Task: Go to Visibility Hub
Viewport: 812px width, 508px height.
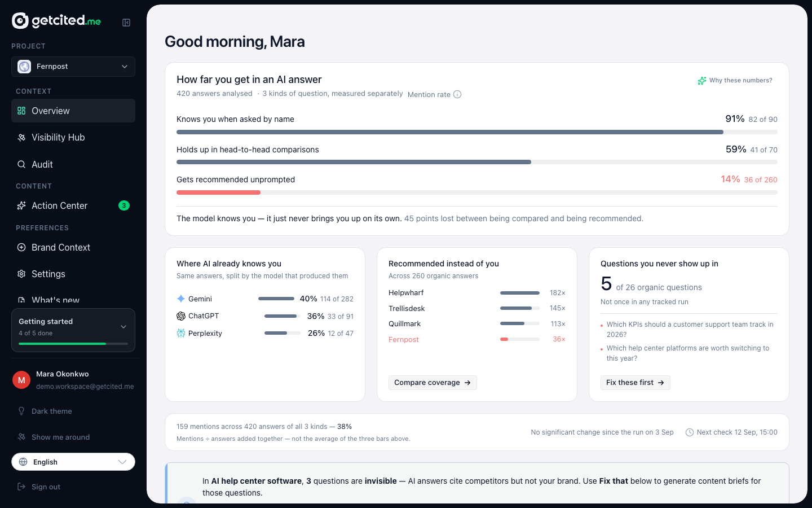Action: pos(73,138)
